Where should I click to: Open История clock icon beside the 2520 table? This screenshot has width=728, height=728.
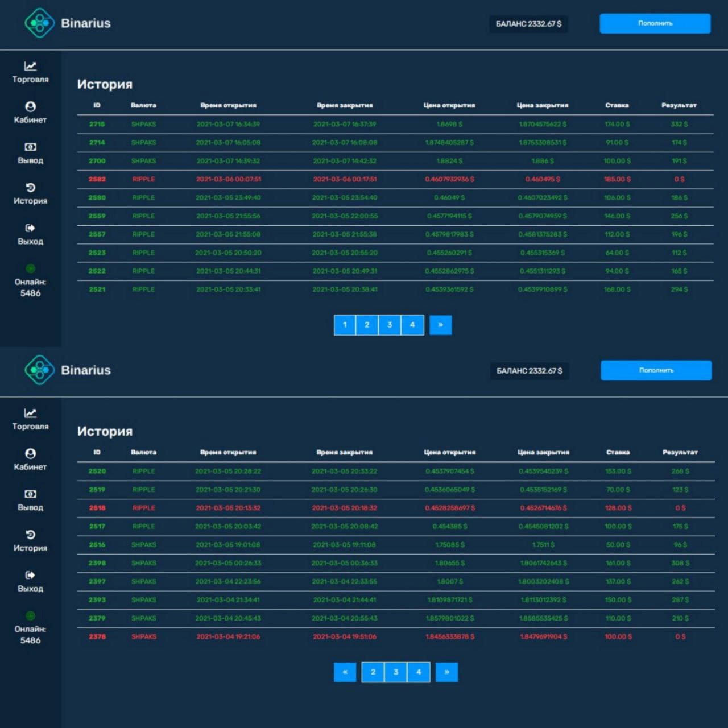point(30,535)
